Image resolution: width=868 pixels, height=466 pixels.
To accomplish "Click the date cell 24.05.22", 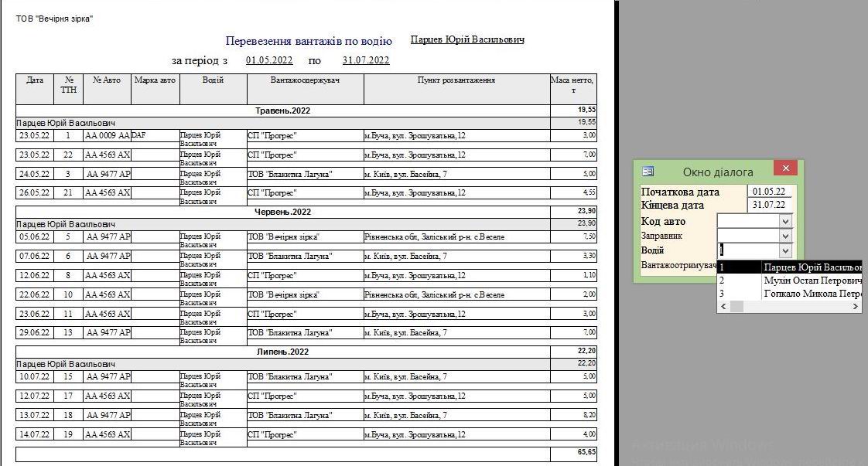I will 34,174.
